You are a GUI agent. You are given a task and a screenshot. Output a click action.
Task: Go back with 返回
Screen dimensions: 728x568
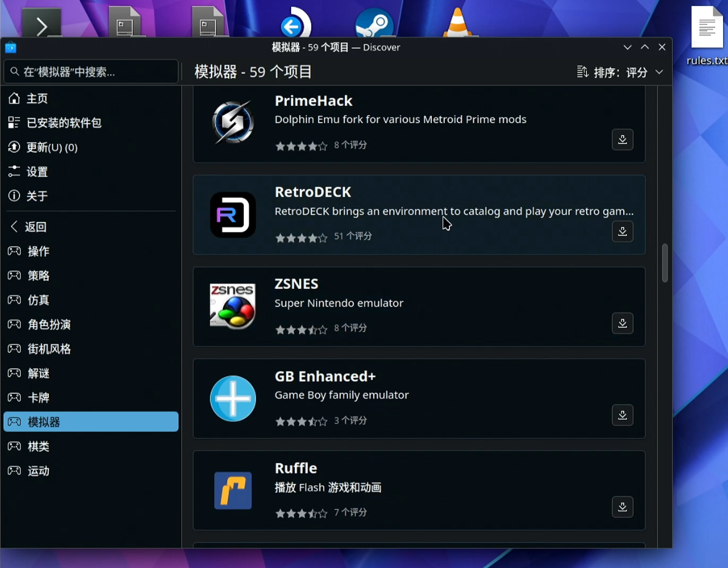91,227
